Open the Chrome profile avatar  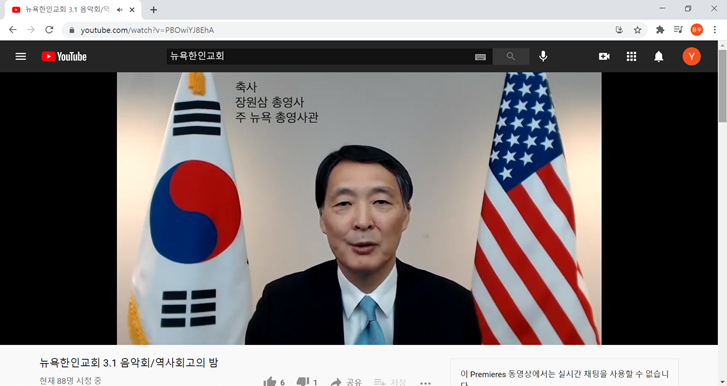coord(696,30)
